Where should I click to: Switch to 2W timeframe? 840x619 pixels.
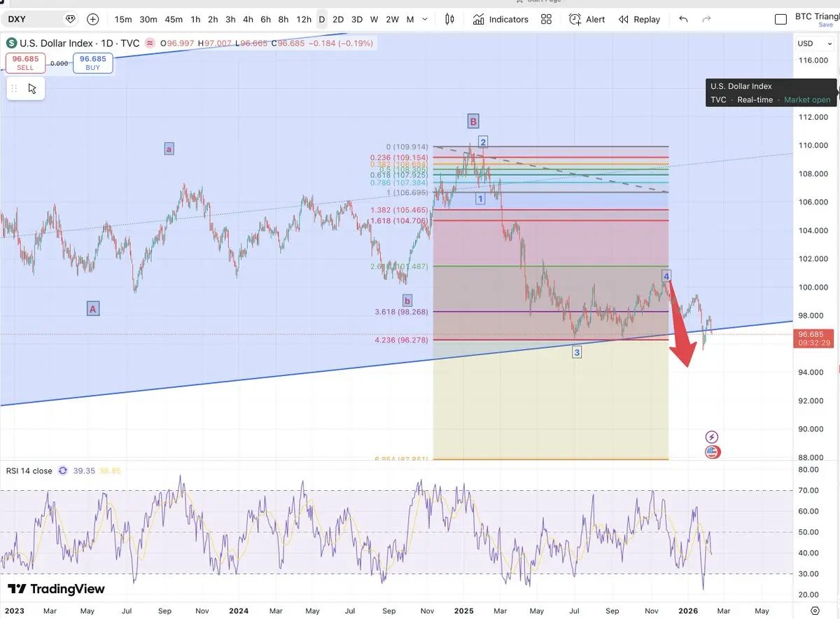(392, 19)
